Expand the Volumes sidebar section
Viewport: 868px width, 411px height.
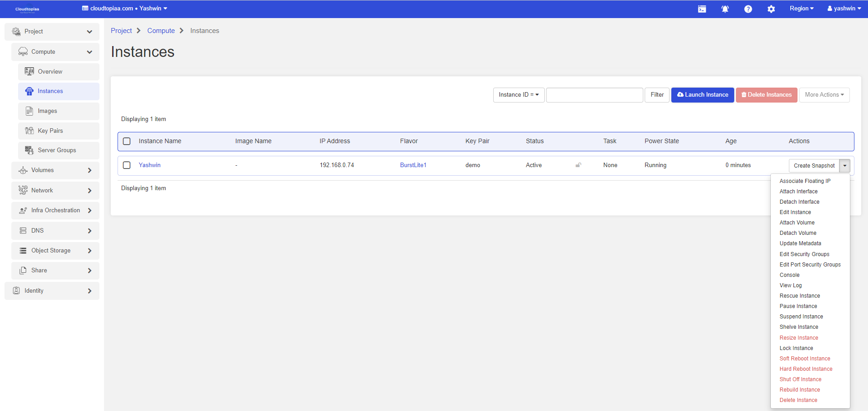(x=55, y=170)
